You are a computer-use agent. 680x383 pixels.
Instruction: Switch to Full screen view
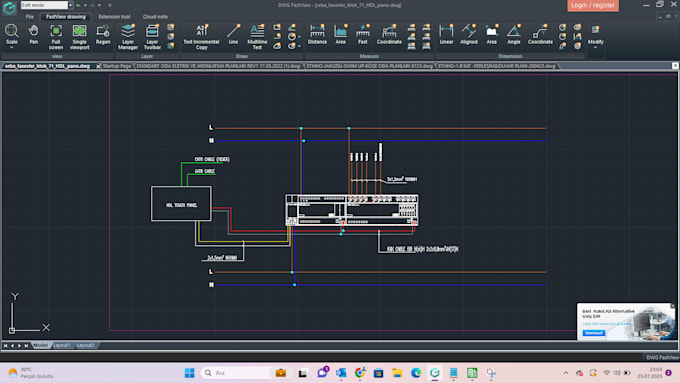coord(56,37)
